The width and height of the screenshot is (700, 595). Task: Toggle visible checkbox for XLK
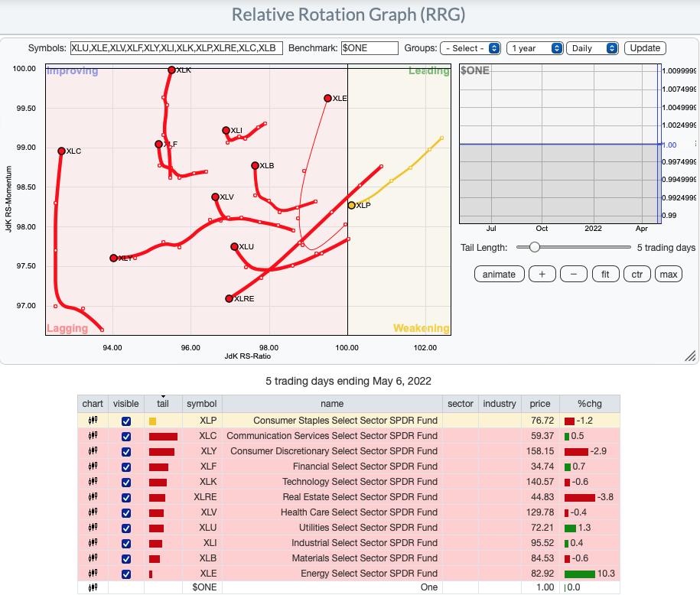(x=126, y=482)
